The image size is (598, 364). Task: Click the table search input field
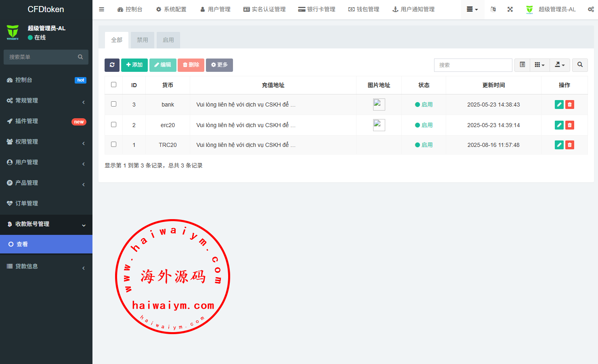[x=473, y=65]
